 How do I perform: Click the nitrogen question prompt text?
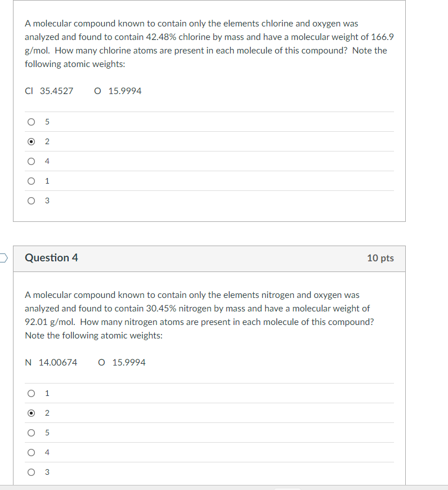point(199,315)
